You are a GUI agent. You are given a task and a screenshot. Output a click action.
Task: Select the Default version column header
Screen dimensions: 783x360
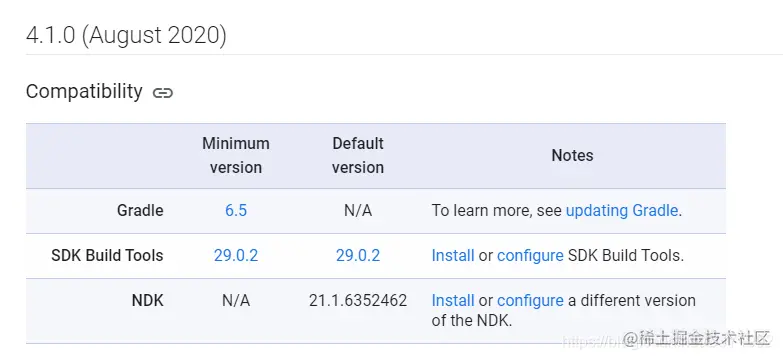[x=358, y=155]
